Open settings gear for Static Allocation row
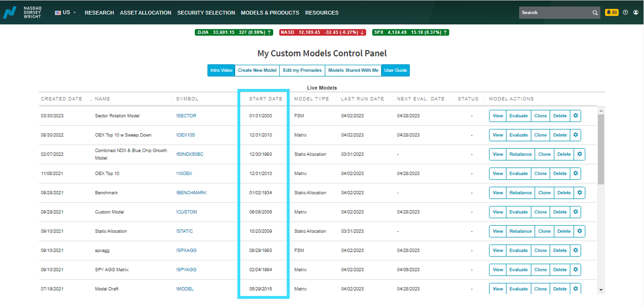Screen dimensions: 644x305 (x=579, y=231)
